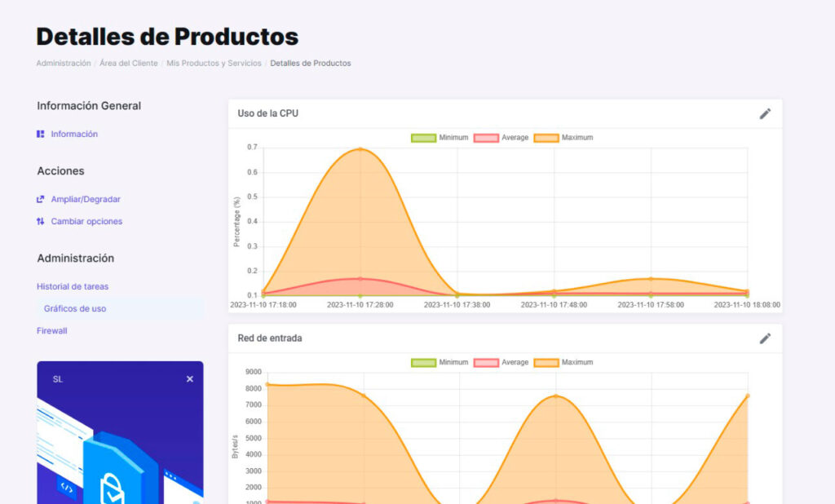The width and height of the screenshot is (835, 504).
Task: Toggle Maximum series in CPU chart legend
Action: coord(563,138)
